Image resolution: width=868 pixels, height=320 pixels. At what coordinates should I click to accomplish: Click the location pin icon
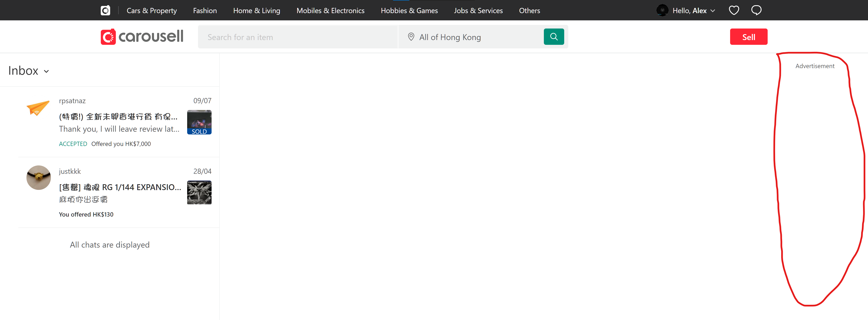pyautogui.click(x=411, y=37)
